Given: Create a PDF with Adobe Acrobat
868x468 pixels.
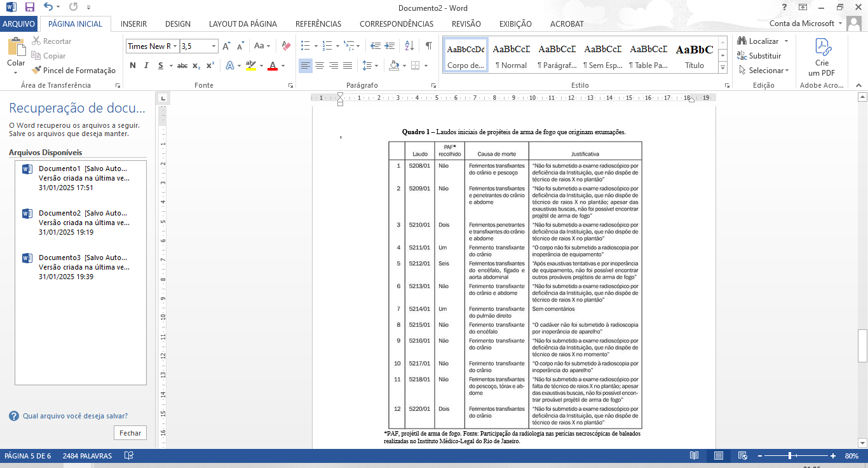Looking at the screenshot, I should pyautogui.click(x=822, y=57).
